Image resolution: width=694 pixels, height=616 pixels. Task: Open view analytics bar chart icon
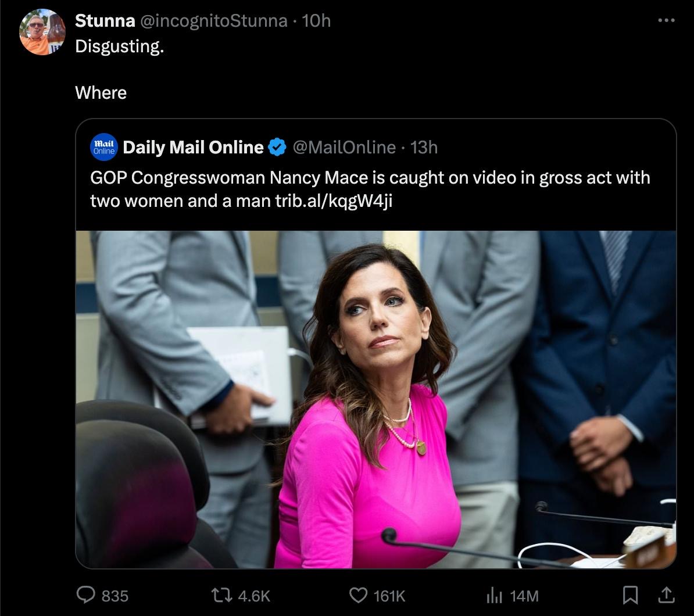click(x=494, y=595)
